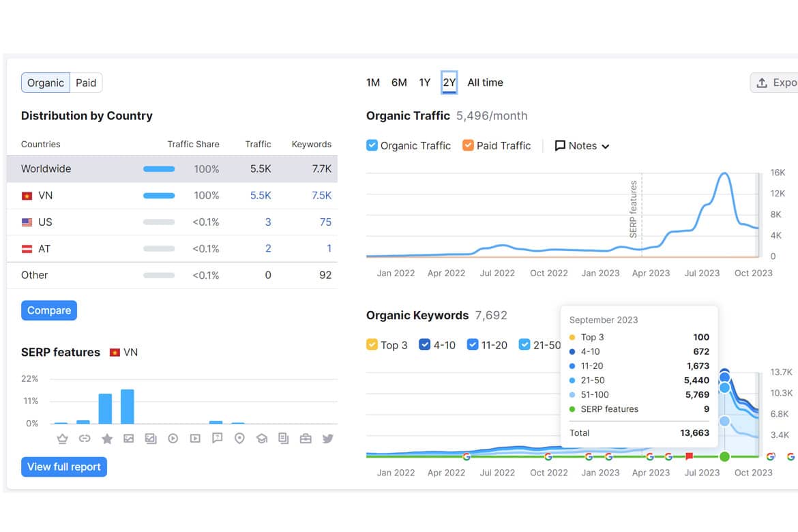Select the Sitelinks chain-link SERP icon
Screen dimensions: 798x532
[x=85, y=439]
